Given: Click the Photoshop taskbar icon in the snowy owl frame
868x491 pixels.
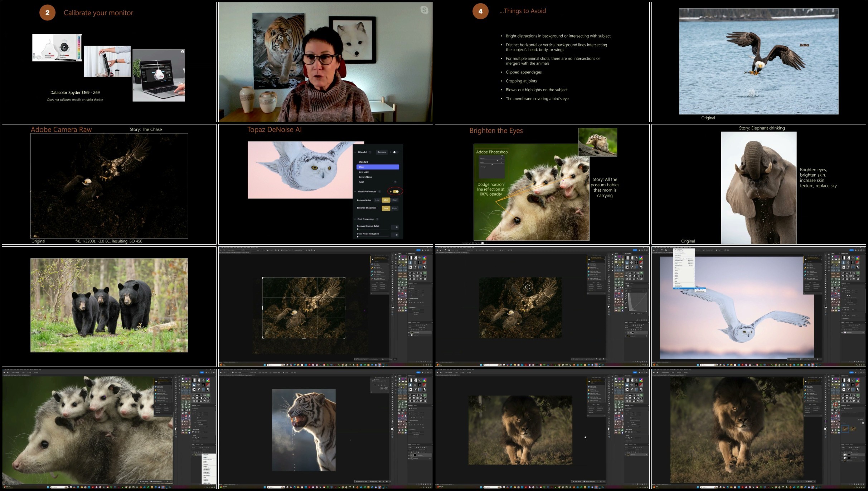Looking at the screenshot, I should [816, 365].
